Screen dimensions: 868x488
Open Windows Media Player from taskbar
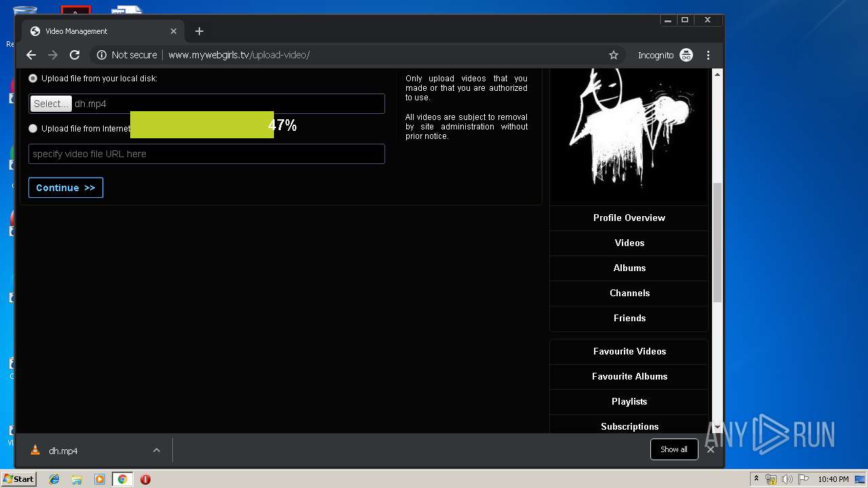click(100, 479)
